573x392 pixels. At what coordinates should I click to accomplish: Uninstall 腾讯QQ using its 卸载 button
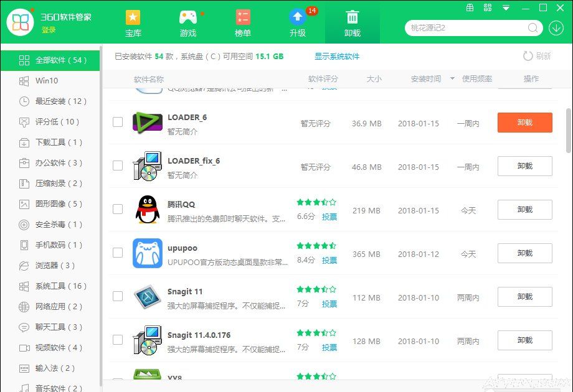coord(524,210)
